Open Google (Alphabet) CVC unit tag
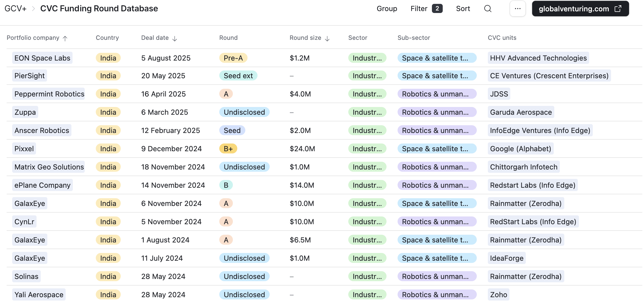Screen dimensions: 644x303 click(520, 149)
